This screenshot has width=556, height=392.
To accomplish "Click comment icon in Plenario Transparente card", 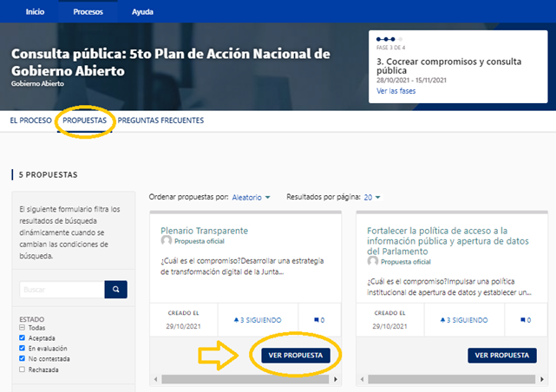I will point(317,320).
